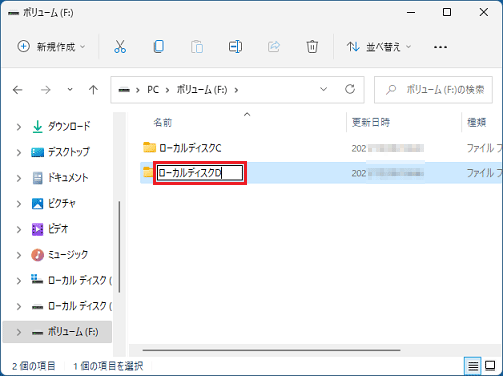
Task: Click the ローカルディスクC folder icon
Action: (x=149, y=147)
